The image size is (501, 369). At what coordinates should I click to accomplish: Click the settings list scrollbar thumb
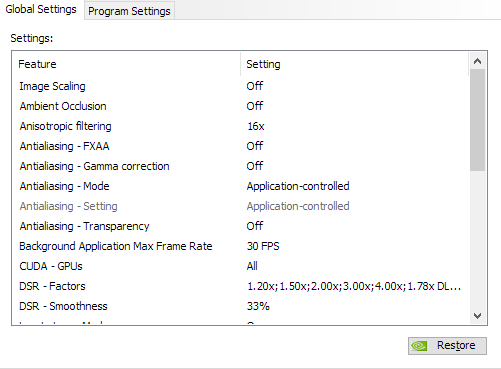(x=477, y=120)
